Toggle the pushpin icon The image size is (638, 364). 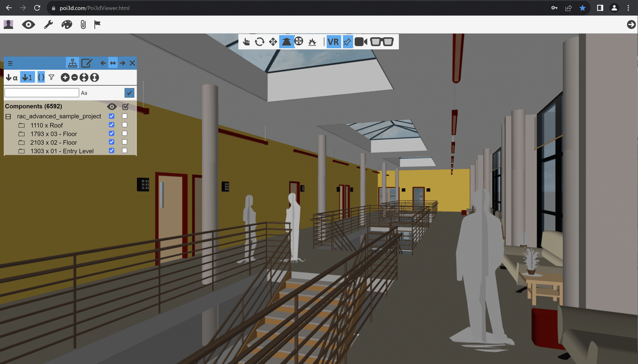[x=347, y=42]
